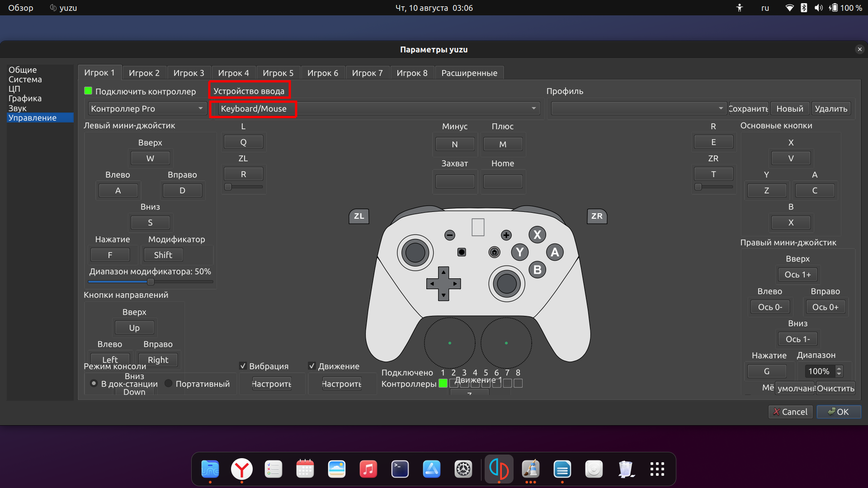Select Графика in the settings sidebar
This screenshot has height=488, width=868.
click(x=25, y=99)
